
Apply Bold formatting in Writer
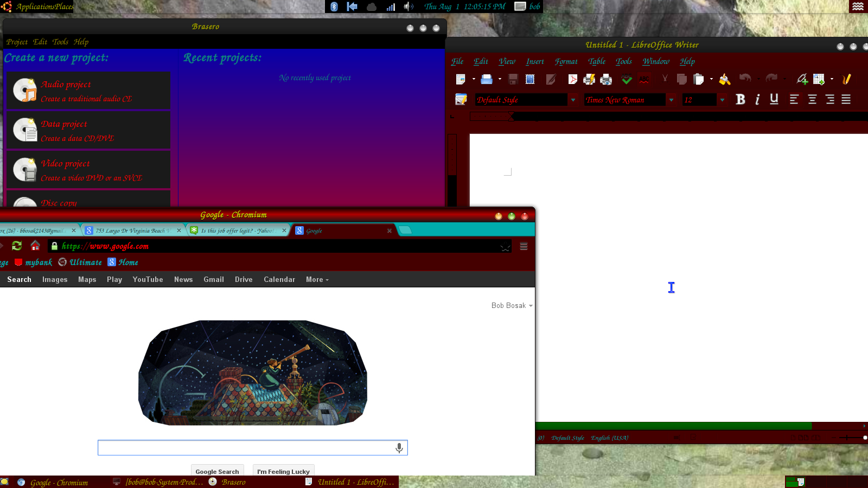tap(741, 99)
